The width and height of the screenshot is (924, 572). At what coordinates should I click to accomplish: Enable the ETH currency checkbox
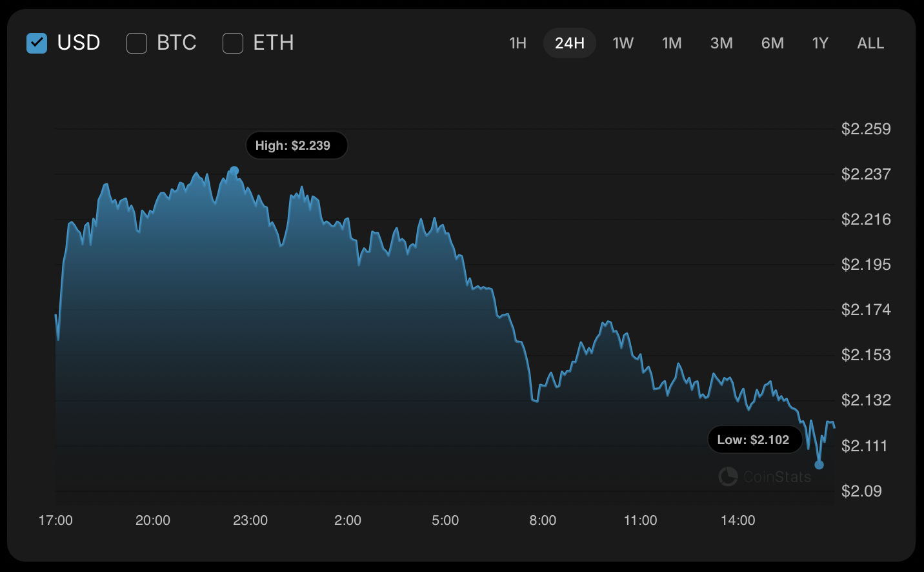[233, 43]
